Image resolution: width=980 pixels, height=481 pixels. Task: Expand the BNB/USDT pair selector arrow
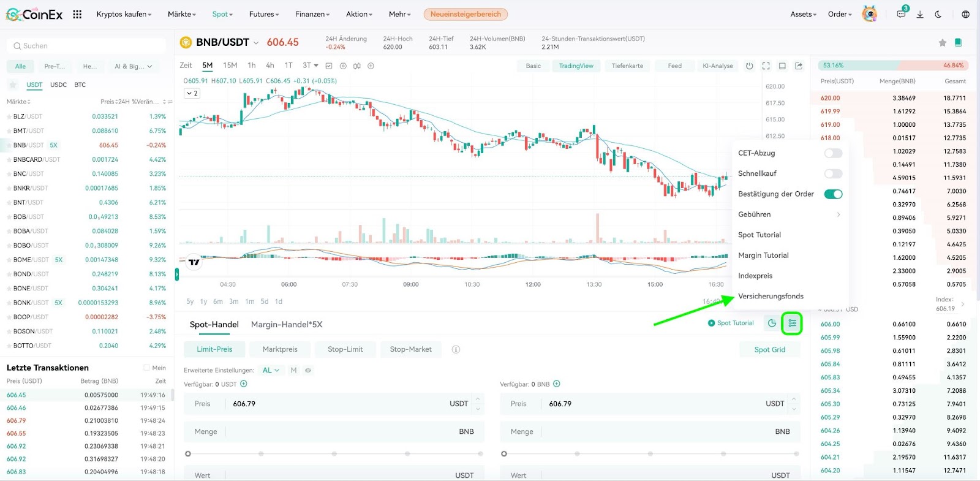(256, 43)
